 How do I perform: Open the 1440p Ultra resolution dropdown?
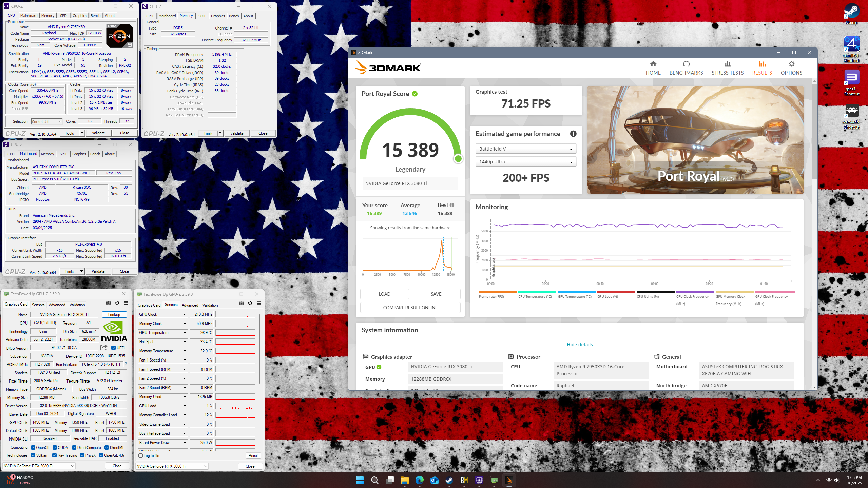coord(526,162)
